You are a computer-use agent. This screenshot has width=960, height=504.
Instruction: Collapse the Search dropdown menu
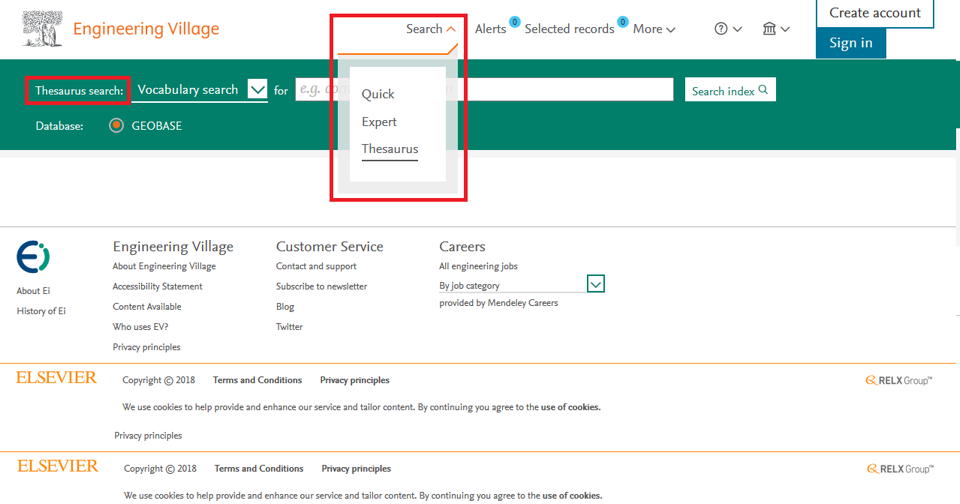[x=430, y=29]
